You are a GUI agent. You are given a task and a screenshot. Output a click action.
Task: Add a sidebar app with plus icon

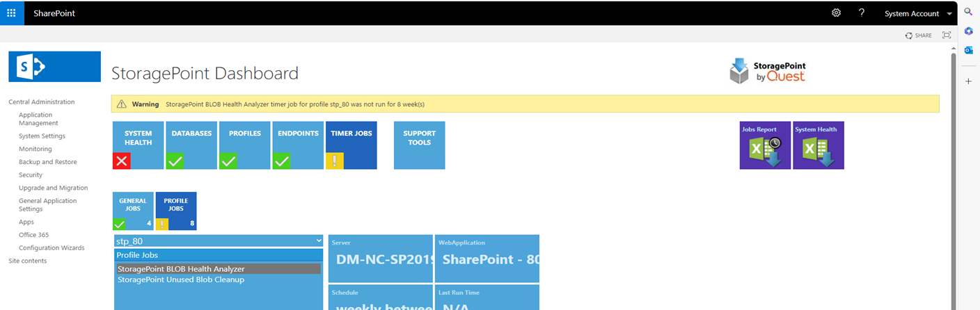pos(968,81)
